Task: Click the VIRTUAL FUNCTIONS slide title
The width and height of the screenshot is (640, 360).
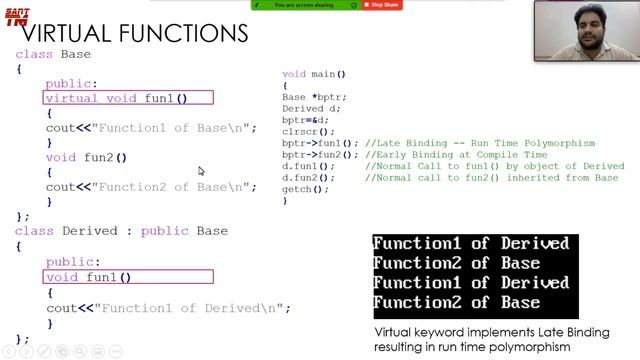Action: click(135, 33)
